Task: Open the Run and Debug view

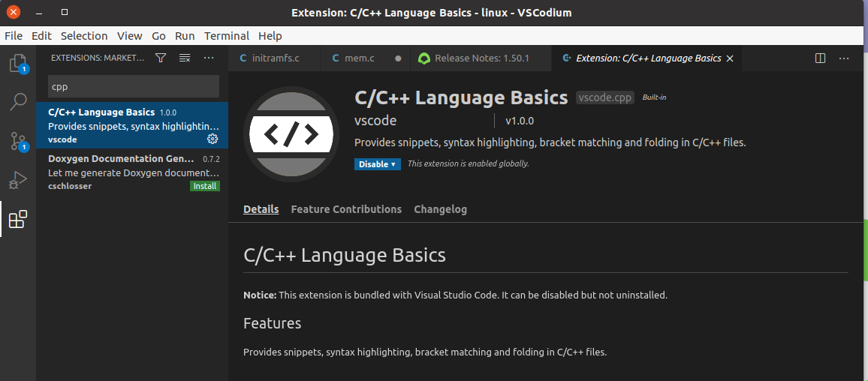Action: click(x=18, y=180)
